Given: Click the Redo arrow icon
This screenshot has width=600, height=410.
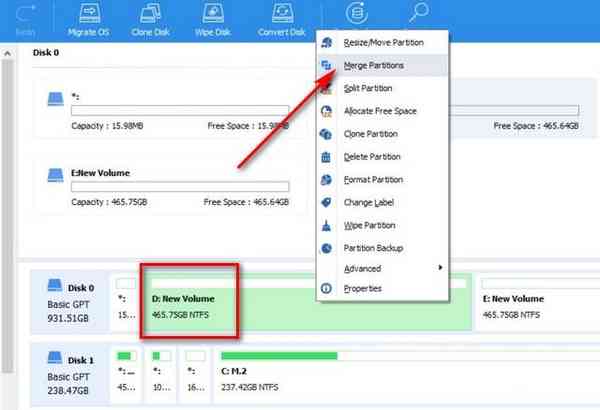Looking at the screenshot, I should point(28,13).
